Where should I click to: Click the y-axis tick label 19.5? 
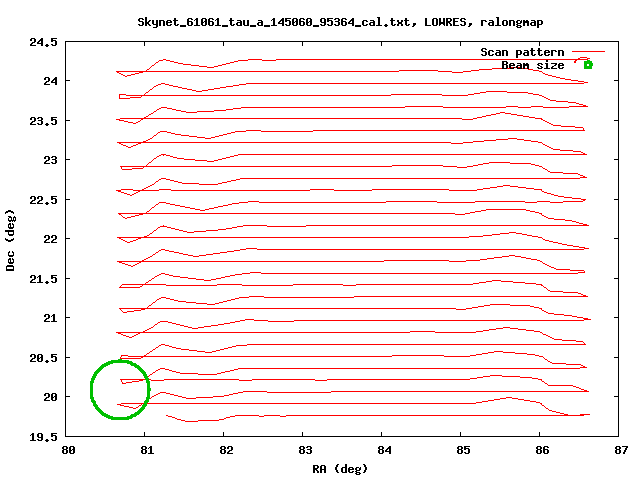pos(43,437)
